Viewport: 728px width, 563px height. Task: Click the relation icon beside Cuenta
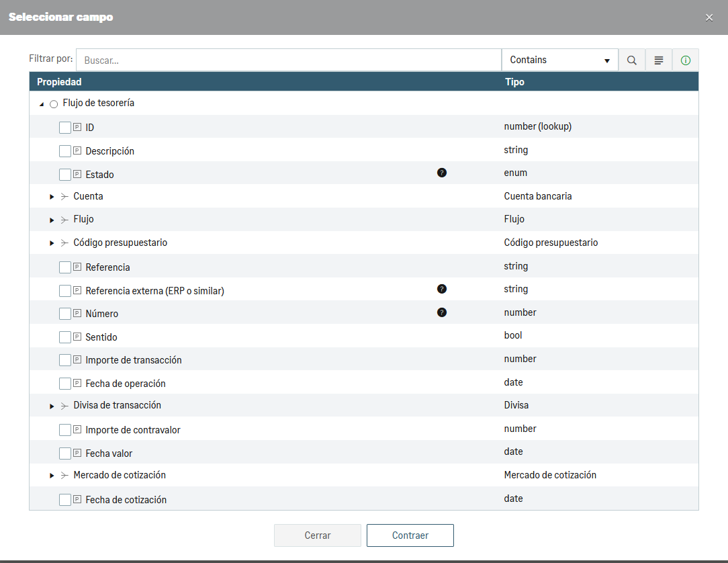click(64, 197)
